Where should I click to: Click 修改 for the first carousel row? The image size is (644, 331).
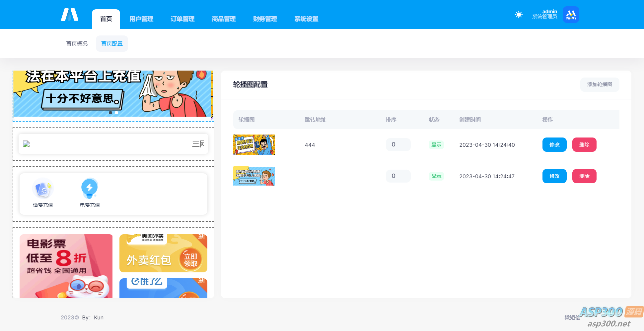554,145
